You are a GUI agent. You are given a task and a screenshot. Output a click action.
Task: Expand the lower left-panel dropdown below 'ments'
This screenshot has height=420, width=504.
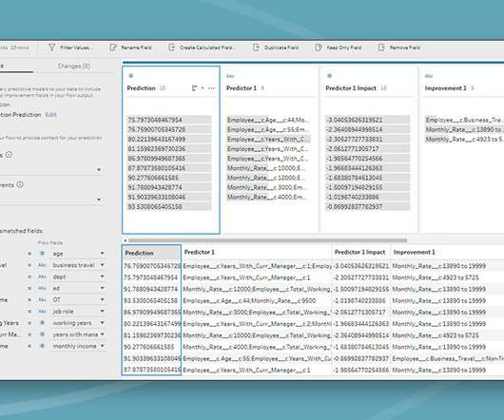click(x=99, y=200)
